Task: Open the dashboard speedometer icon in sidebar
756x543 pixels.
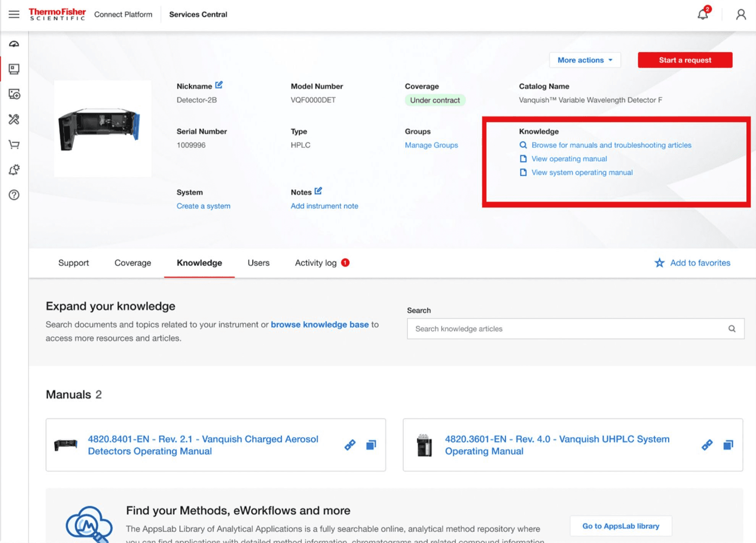Action: (x=14, y=44)
